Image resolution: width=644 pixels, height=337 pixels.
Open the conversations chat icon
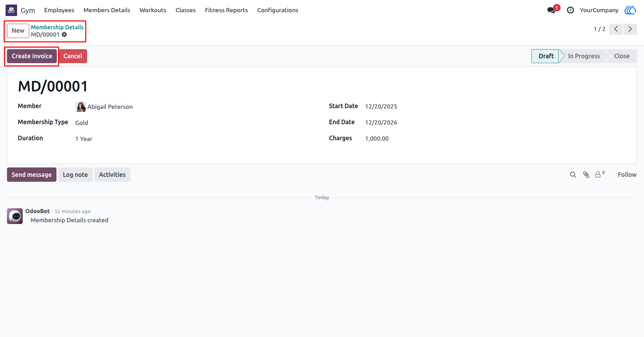click(551, 10)
